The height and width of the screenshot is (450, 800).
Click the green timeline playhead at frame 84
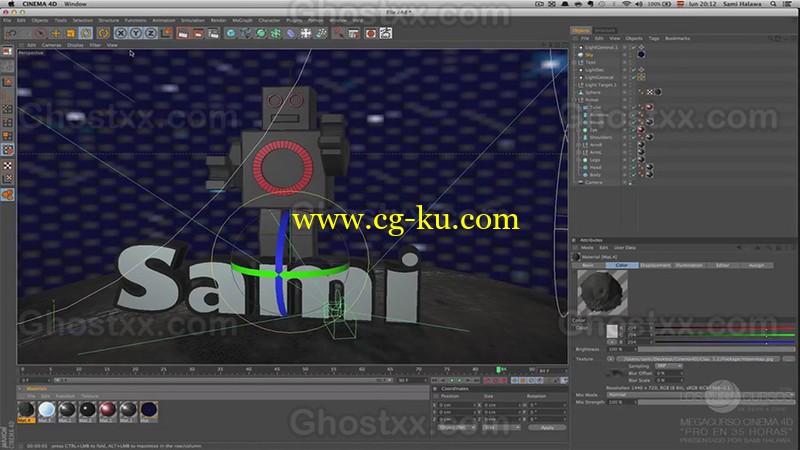tap(498, 369)
